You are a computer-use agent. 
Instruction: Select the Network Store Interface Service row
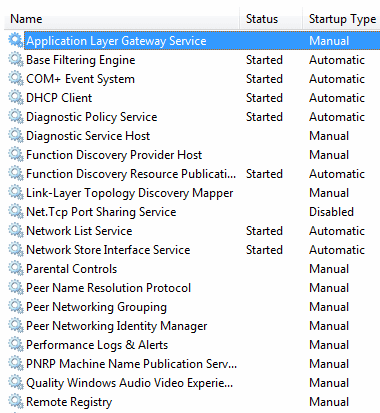[193, 250]
